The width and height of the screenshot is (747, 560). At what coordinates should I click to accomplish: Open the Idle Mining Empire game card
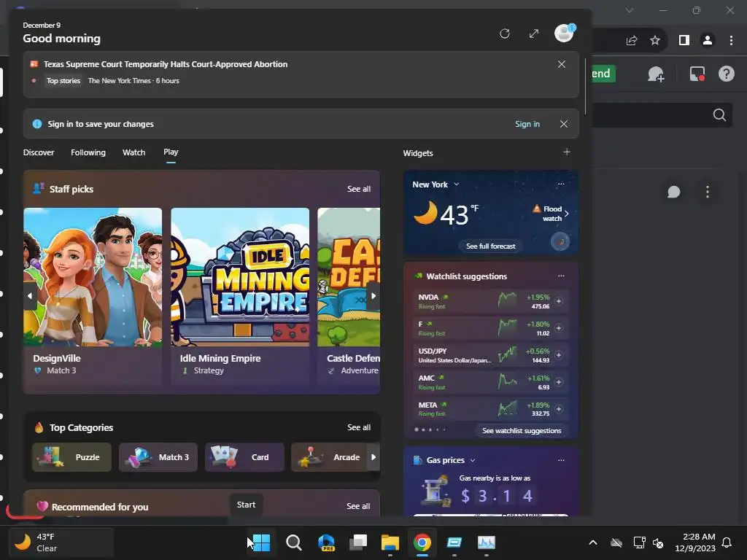pyautogui.click(x=240, y=296)
